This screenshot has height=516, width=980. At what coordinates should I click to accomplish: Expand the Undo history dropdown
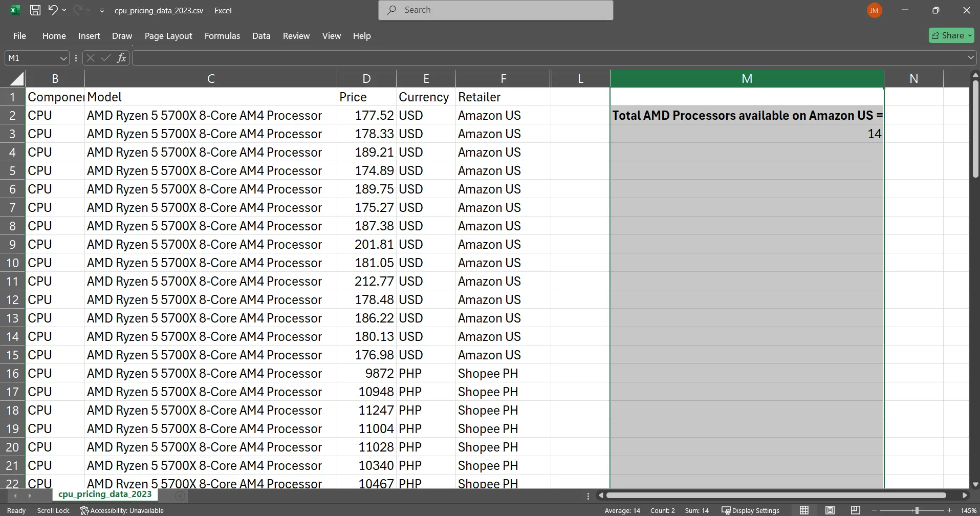coord(64,10)
